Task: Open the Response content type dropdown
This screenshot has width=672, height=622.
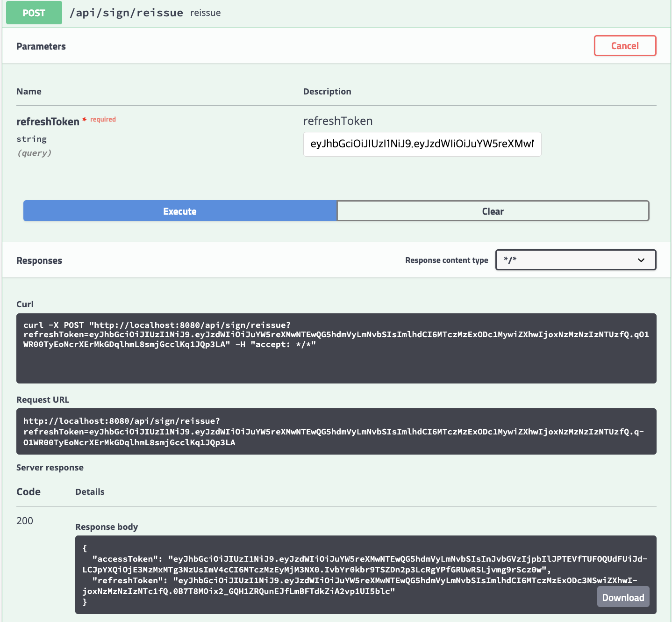Action: [576, 260]
